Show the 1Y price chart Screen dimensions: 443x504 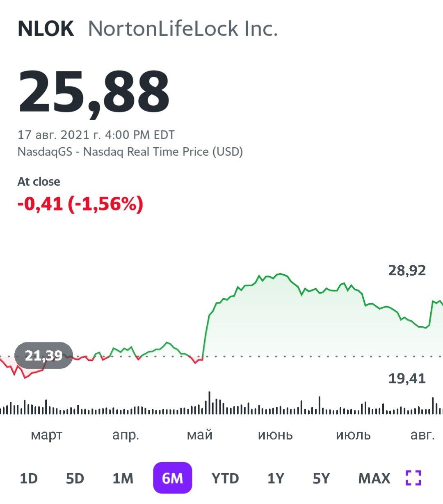pyautogui.click(x=276, y=478)
